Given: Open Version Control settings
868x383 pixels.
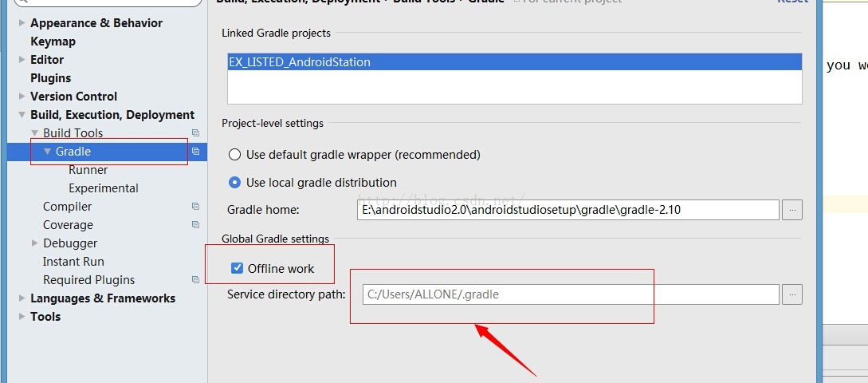Looking at the screenshot, I should (73, 96).
